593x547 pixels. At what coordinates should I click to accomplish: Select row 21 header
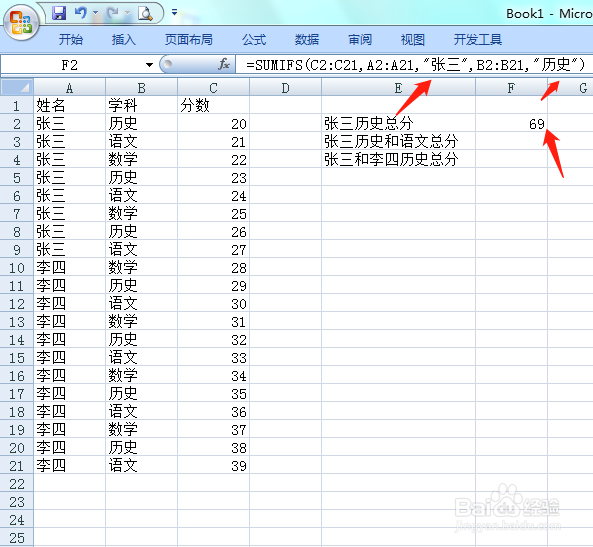[x=17, y=466]
